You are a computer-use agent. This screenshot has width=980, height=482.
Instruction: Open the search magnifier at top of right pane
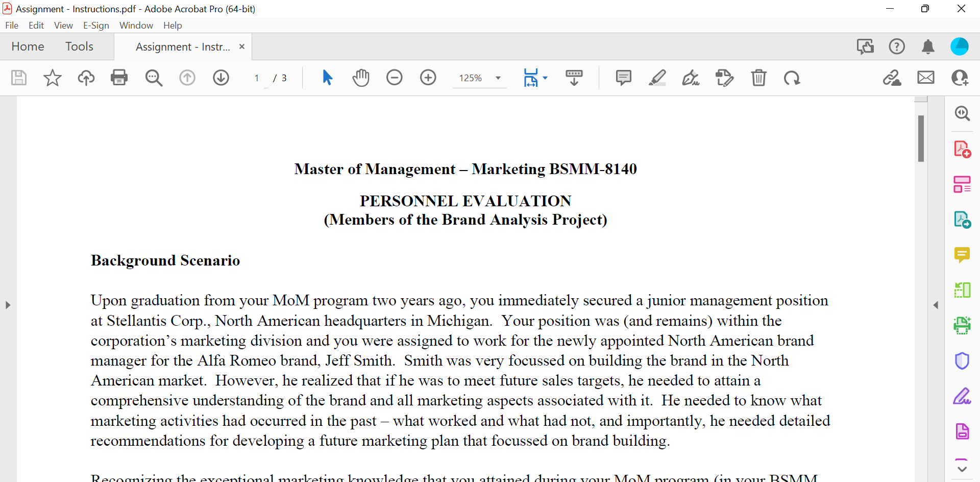coord(962,113)
